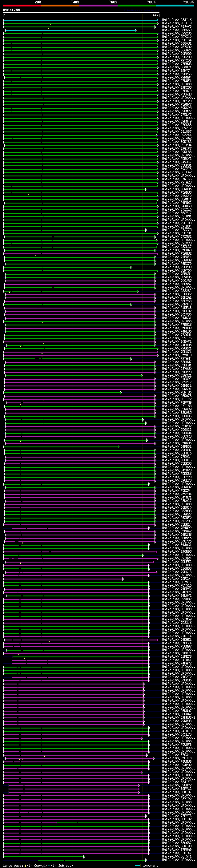Open hit label UniRef100_Q9FRH0

[x=177, y=267]
